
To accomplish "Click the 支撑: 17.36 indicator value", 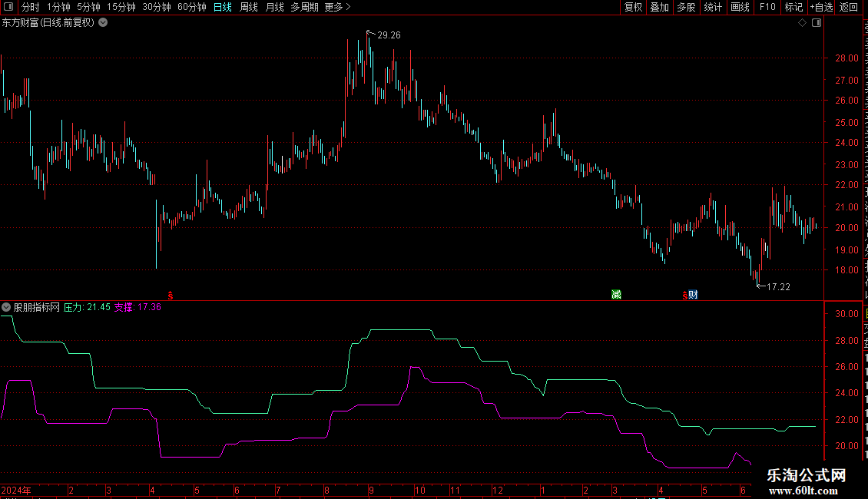I will point(137,307).
